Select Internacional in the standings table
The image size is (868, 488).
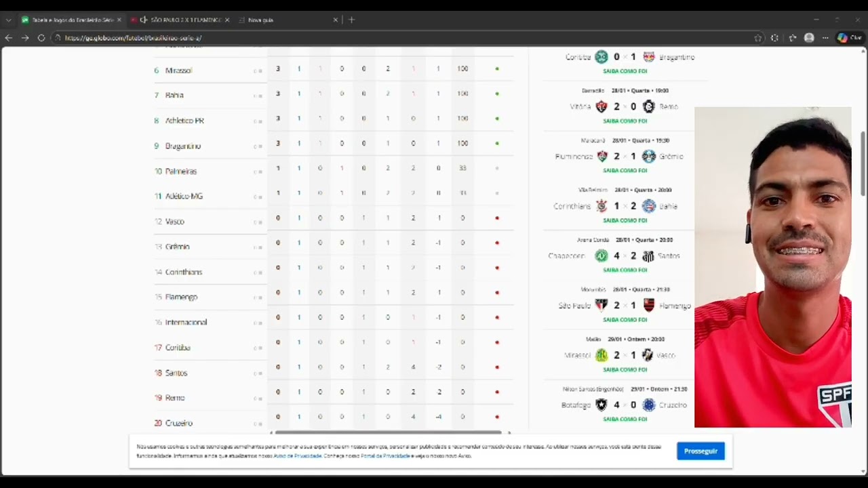(186, 323)
